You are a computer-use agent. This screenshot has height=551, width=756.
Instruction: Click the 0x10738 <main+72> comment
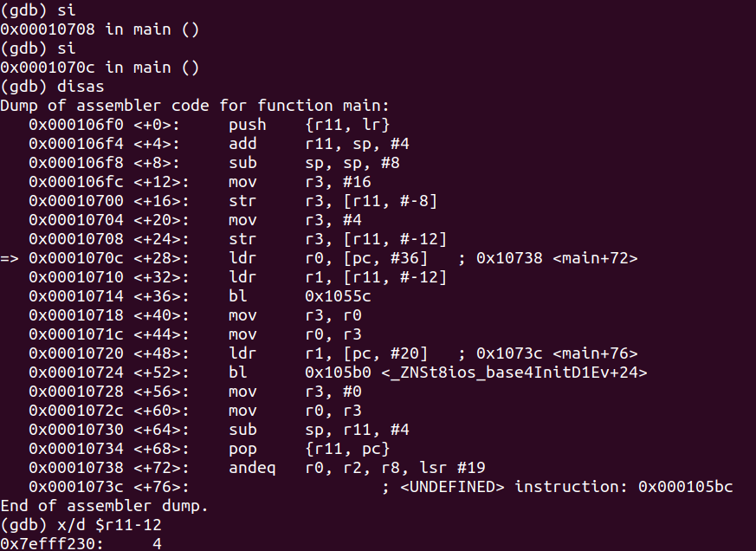(x=557, y=258)
